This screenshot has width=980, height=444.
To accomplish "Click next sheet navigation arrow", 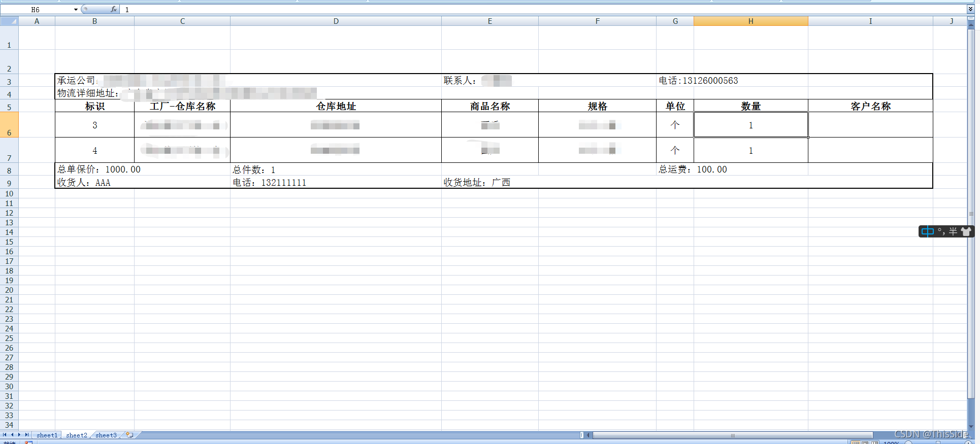I will point(19,435).
